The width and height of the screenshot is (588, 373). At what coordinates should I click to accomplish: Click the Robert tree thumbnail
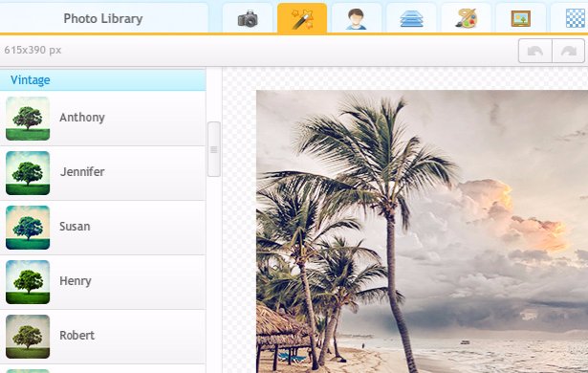tap(28, 337)
